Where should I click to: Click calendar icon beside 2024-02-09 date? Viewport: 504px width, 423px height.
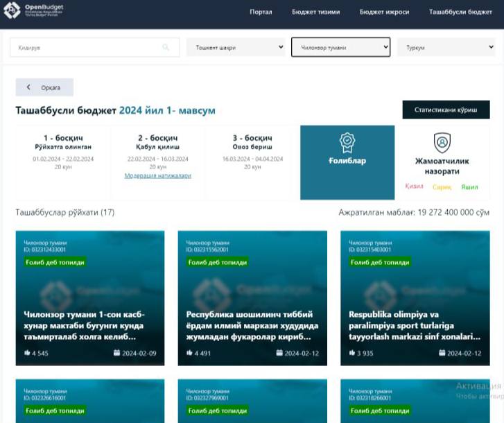[x=116, y=353]
